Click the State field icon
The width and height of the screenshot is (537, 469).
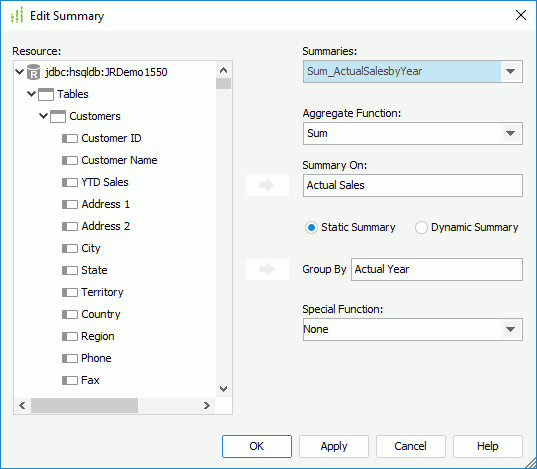coord(70,270)
